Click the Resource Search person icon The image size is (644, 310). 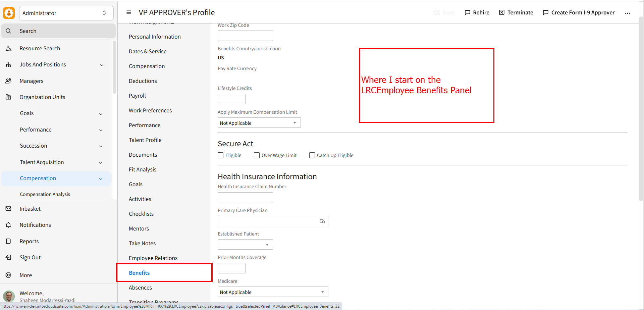pyautogui.click(x=9, y=48)
